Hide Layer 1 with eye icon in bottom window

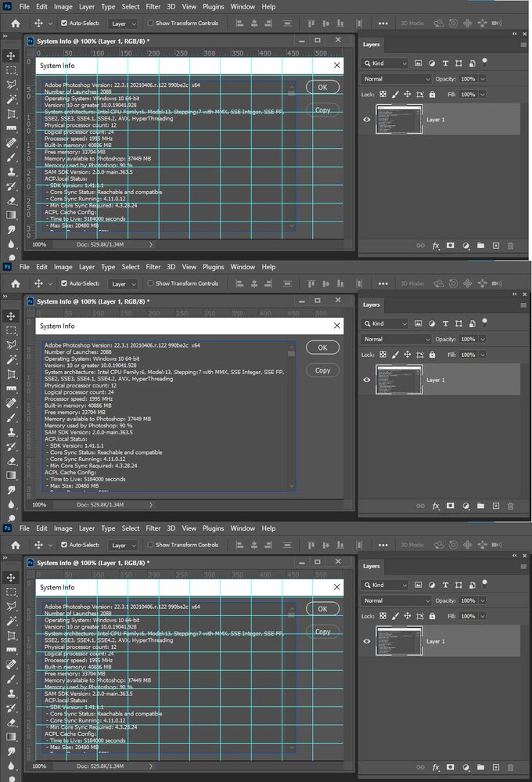[x=366, y=641]
